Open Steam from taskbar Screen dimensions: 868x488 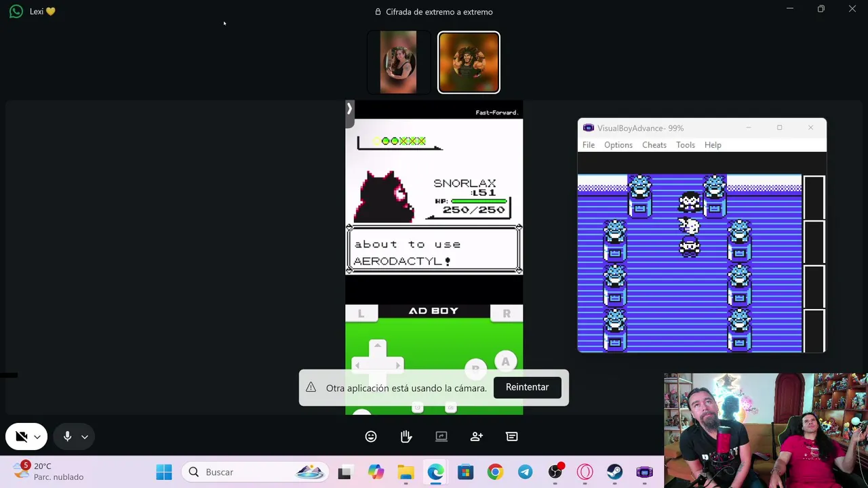(x=615, y=472)
